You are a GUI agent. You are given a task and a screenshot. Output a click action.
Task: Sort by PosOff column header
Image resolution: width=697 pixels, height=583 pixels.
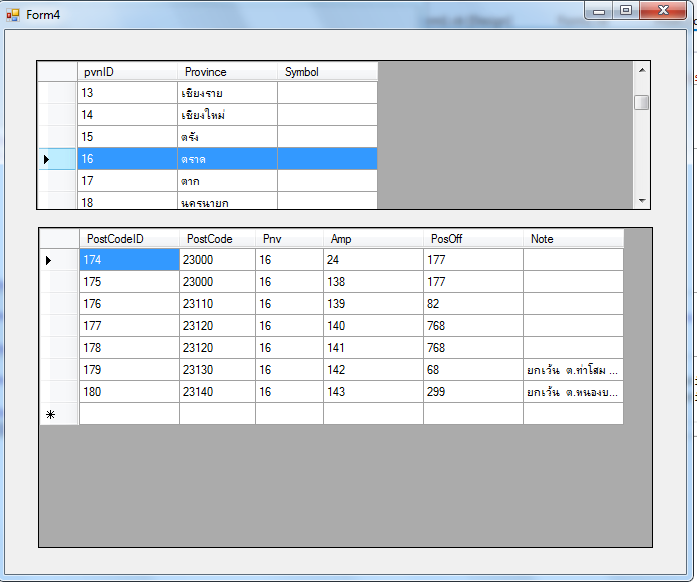click(x=473, y=239)
